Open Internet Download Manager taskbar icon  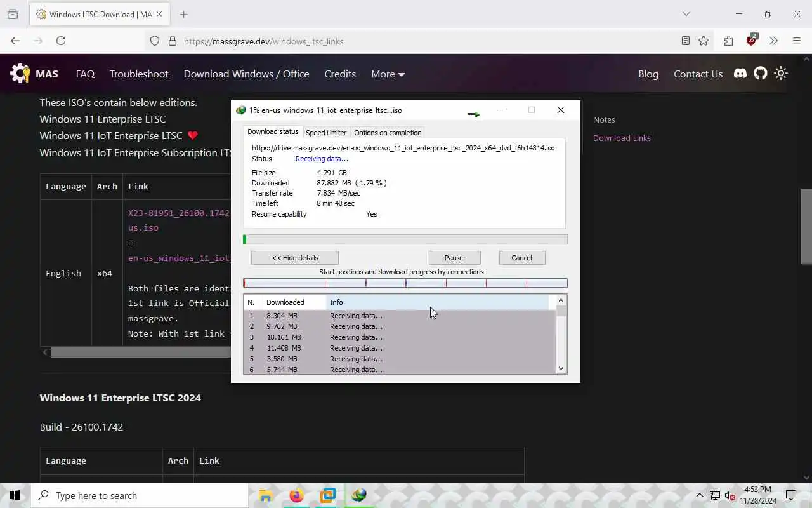pyautogui.click(x=359, y=495)
